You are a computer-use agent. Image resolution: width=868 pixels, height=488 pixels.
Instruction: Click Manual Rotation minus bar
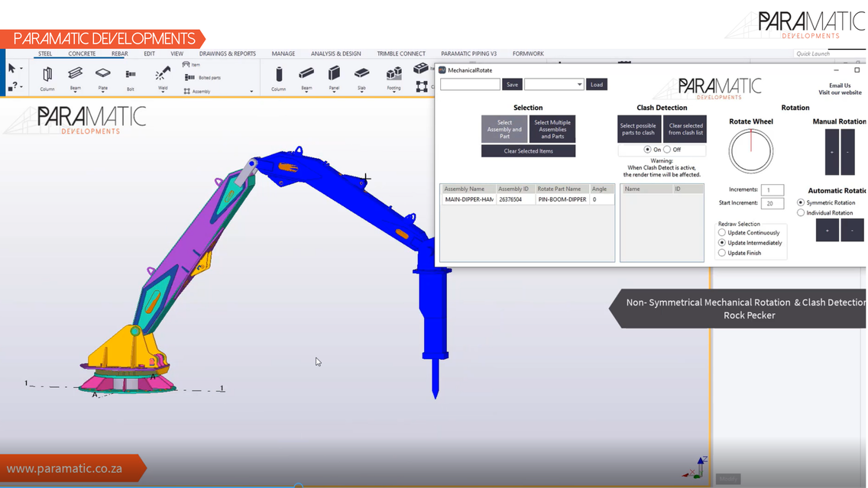tap(847, 152)
